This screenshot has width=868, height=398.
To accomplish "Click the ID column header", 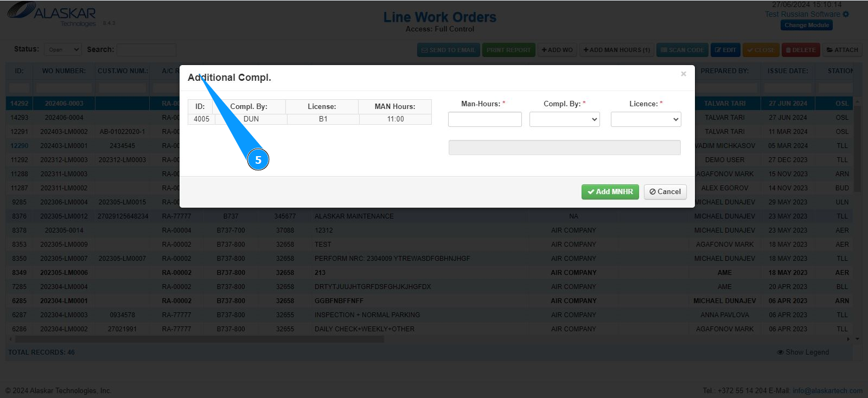I will [x=19, y=71].
